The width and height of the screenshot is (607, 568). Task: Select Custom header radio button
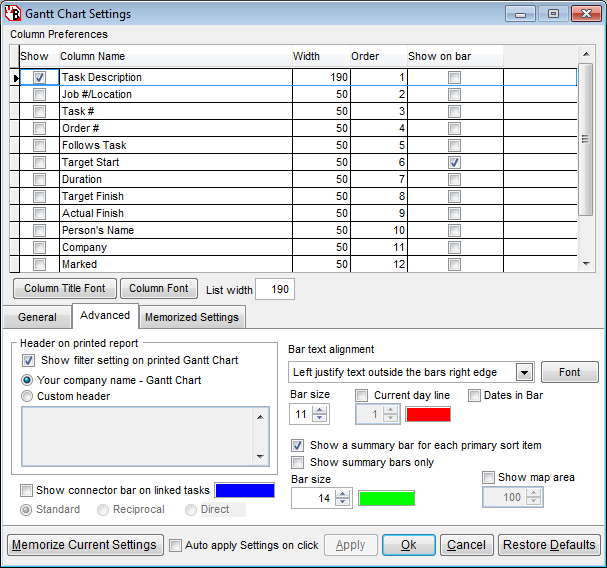[27, 396]
